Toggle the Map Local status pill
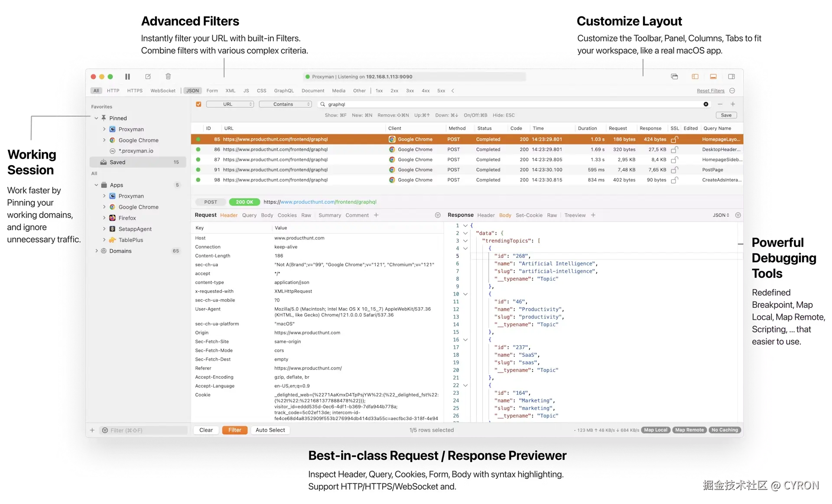 (656, 430)
